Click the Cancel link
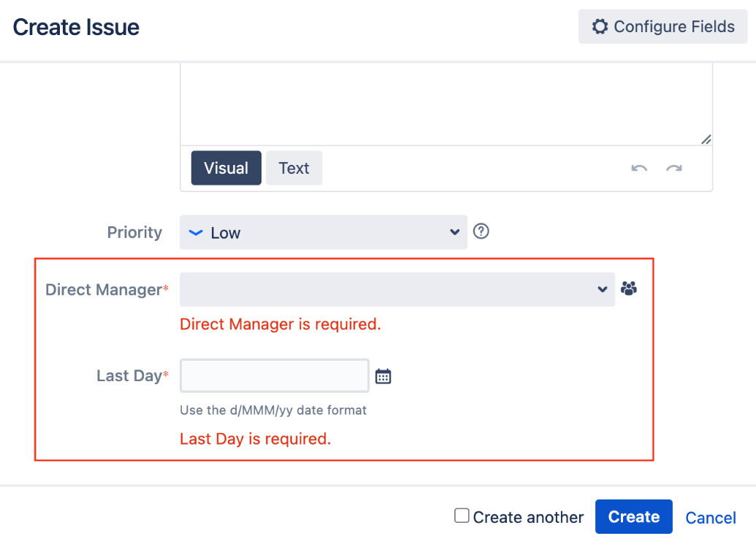This screenshot has height=544, width=756. pyautogui.click(x=709, y=517)
